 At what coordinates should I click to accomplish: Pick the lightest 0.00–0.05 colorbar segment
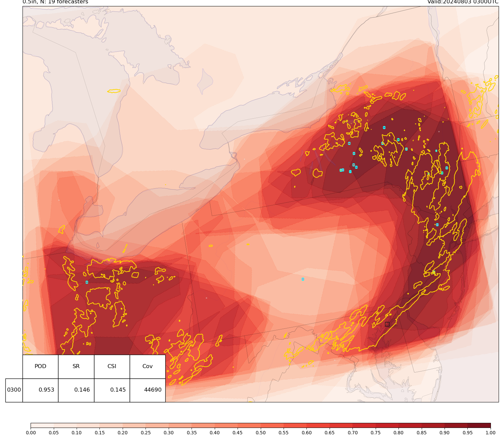coord(42,426)
